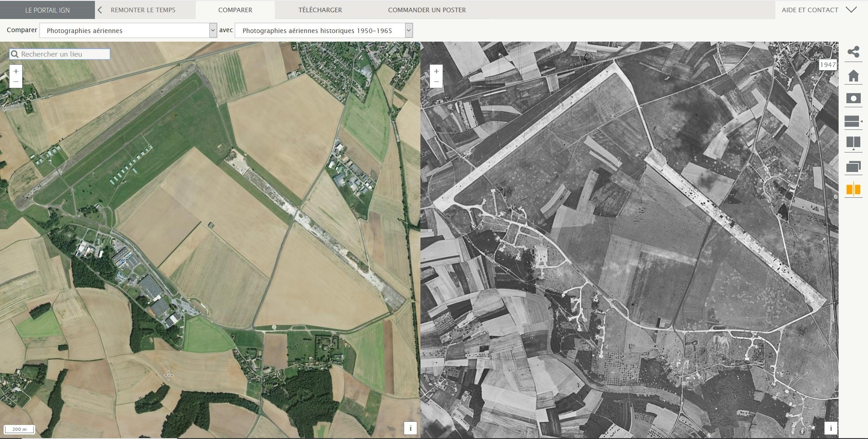The width and height of the screenshot is (868, 439).
Task: Go to Le Portail IGN
Action: click(x=47, y=10)
